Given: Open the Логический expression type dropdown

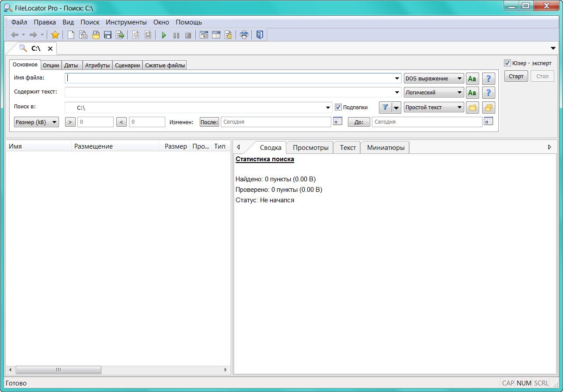Looking at the screenshot, I should [434, 93].
